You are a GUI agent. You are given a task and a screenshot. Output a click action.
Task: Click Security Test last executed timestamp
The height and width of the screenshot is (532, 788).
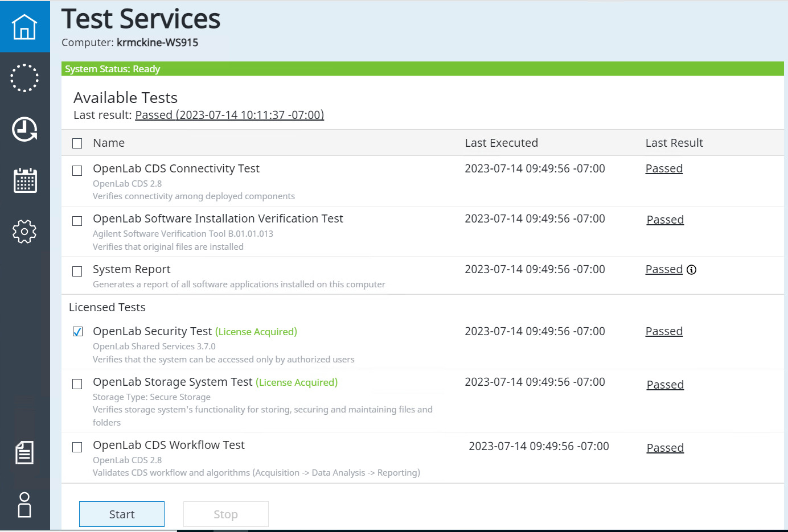point(535,331)
